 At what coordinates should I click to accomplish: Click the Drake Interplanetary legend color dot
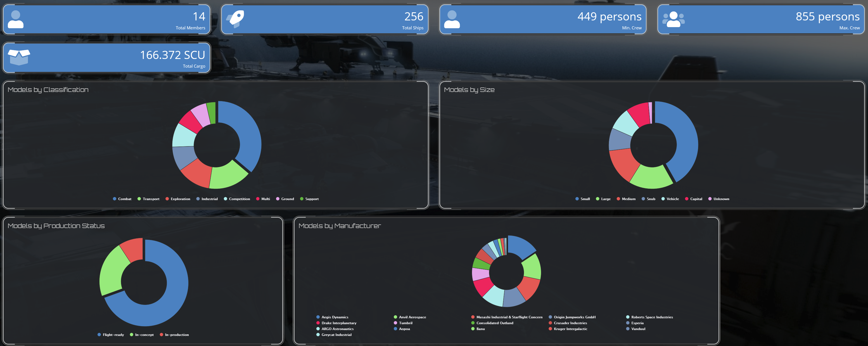[x=318, y=323]
